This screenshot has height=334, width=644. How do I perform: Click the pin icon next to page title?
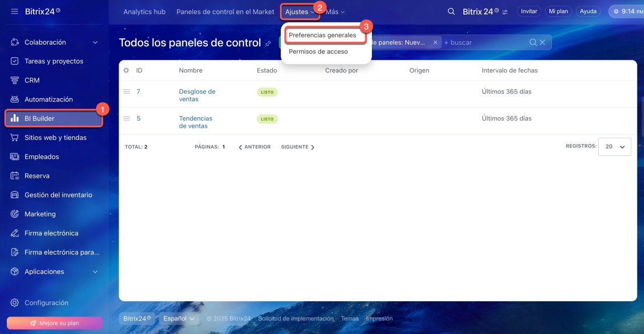268,44
